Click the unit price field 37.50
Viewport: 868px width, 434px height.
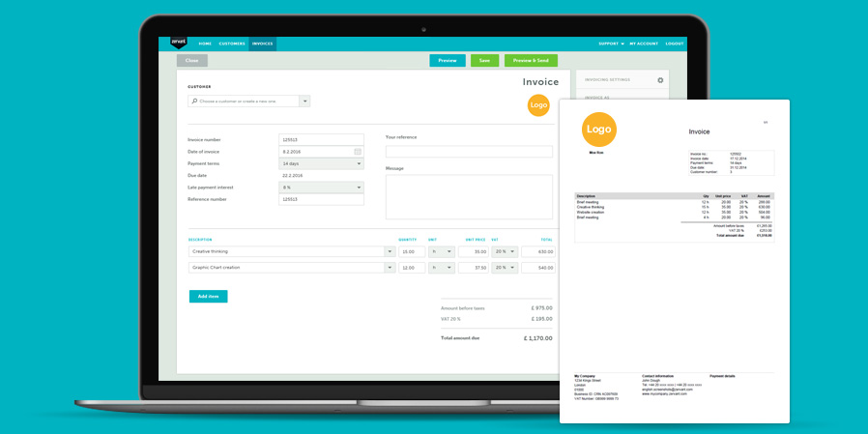(x=474, y=268)
